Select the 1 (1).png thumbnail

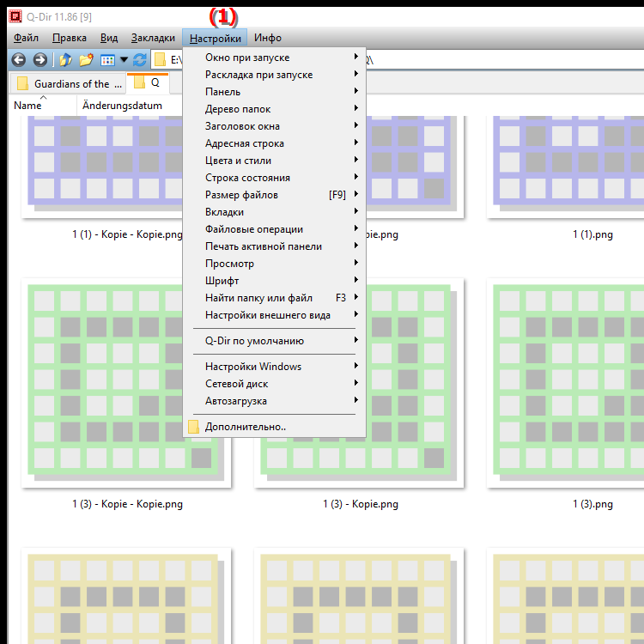(565, 167)
